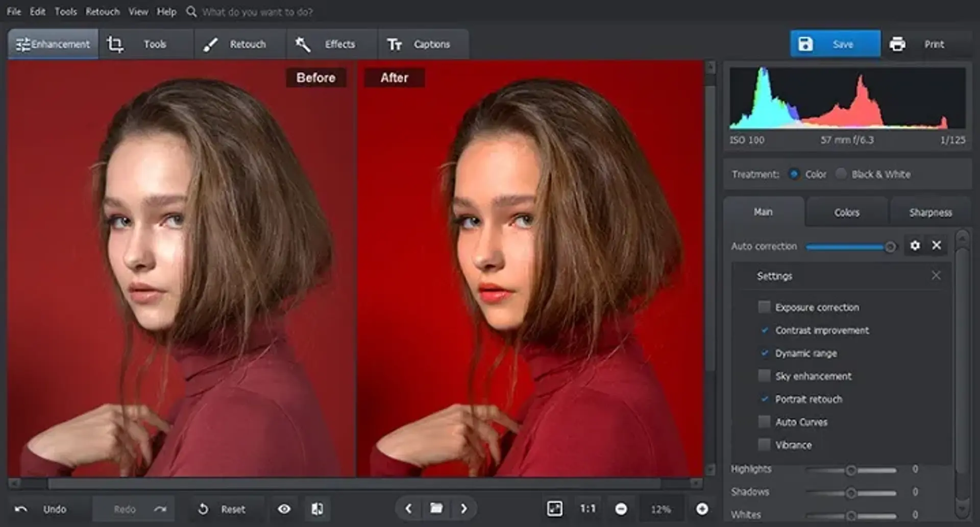The image size is (980, 527).
Task: Toggle the before/after split view icon
Action: click(x=317, y=509)
